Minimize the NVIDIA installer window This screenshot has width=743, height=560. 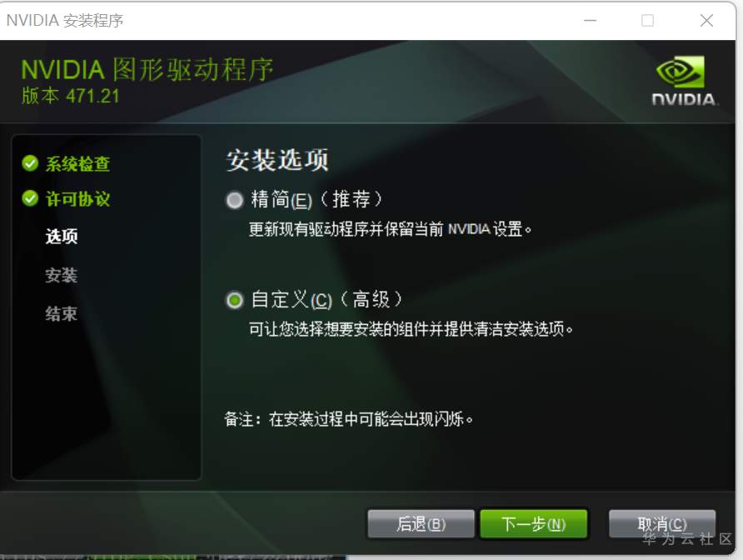pos(590,20)
